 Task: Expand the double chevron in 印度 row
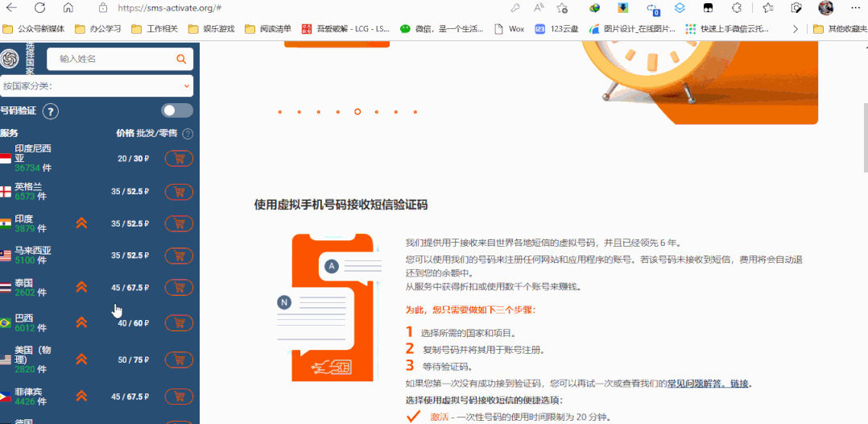81,223
